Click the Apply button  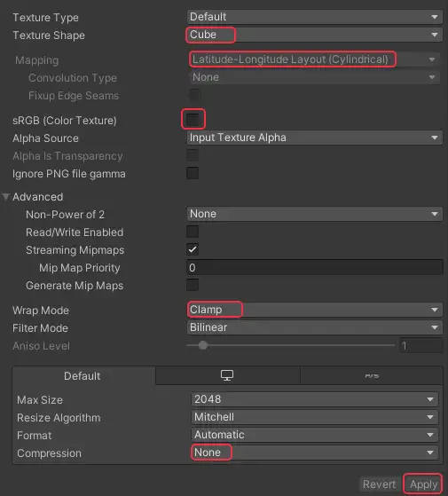point(423,484)
